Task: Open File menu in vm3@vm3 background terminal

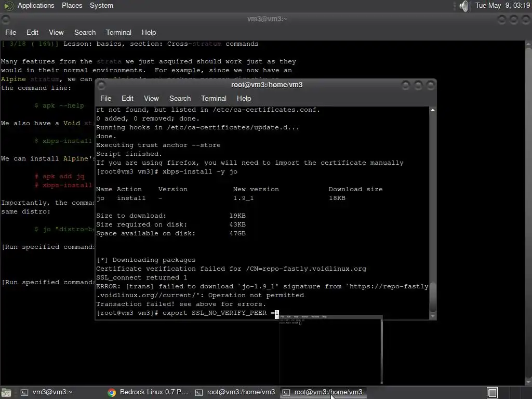Action: click(x=10, y=32)
